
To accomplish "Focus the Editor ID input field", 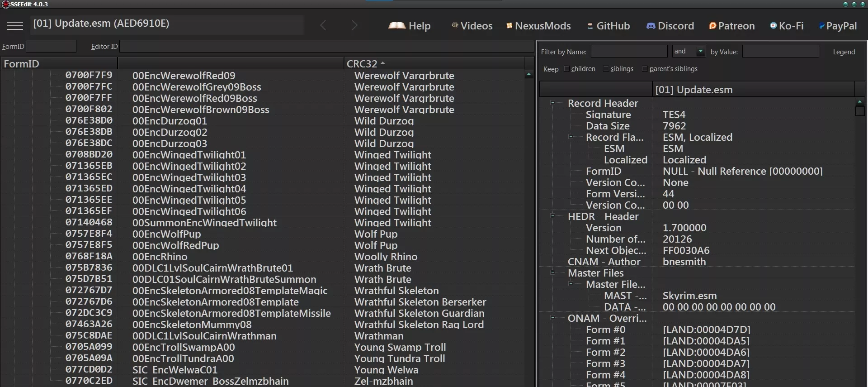I will tap(326, 46).
